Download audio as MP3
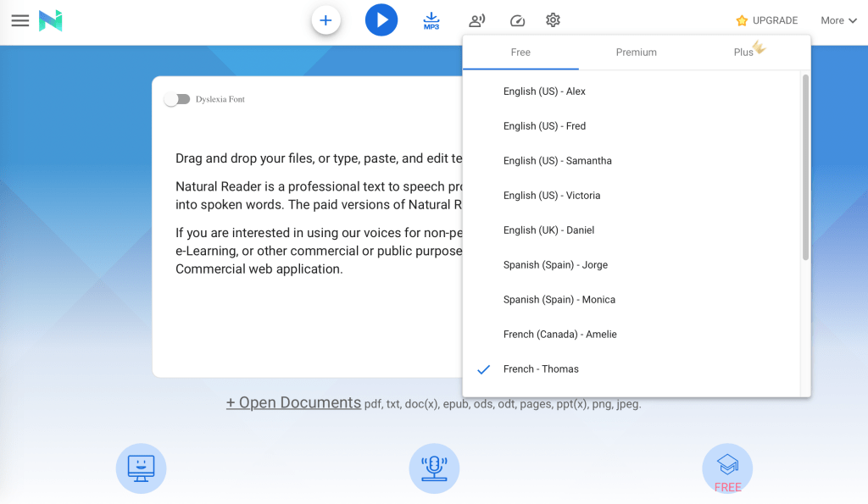The image size is (868, 504). pos(431,20)
